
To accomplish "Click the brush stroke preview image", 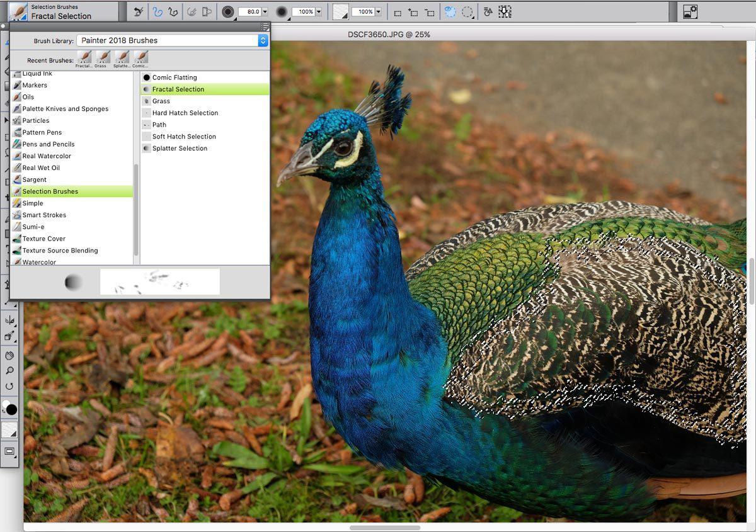I will (160, 282).
